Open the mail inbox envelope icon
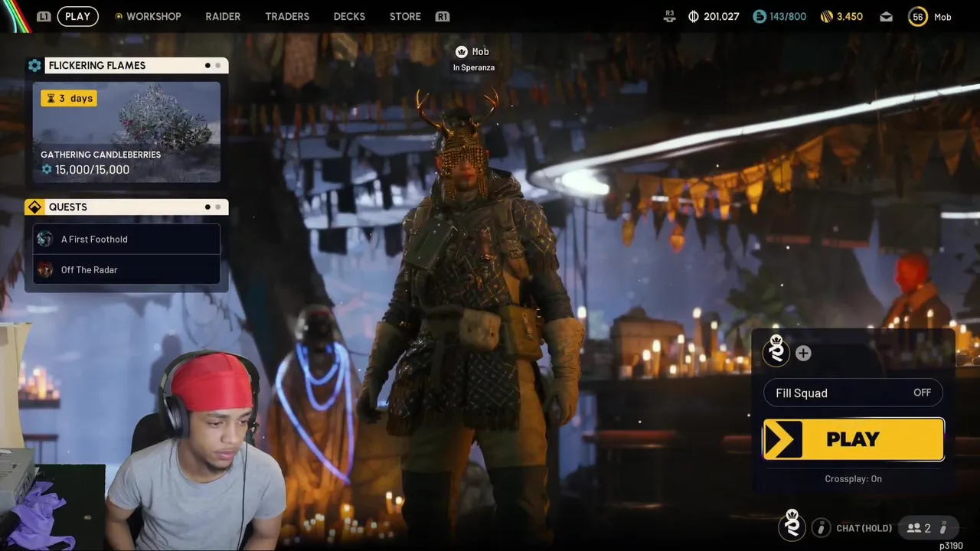This screenshot has width=980, height=551. [x=886, y=16]
